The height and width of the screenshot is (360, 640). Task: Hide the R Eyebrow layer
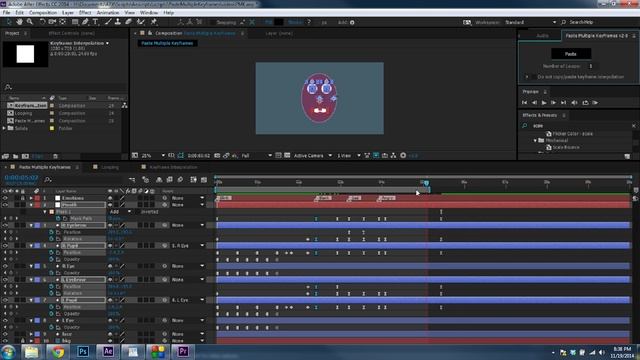click(x=5, y=225)
